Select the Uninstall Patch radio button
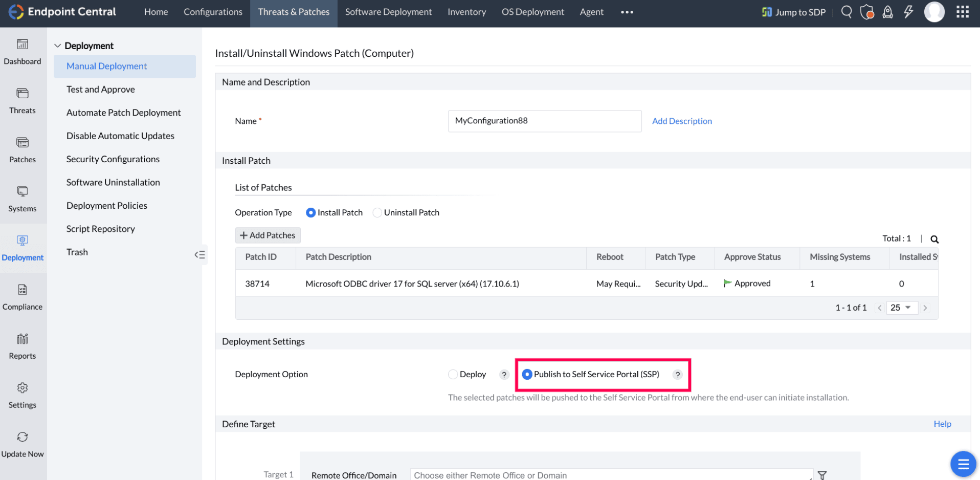The height and width of the screenshot is (480, 980). click(x=377, y=213)
